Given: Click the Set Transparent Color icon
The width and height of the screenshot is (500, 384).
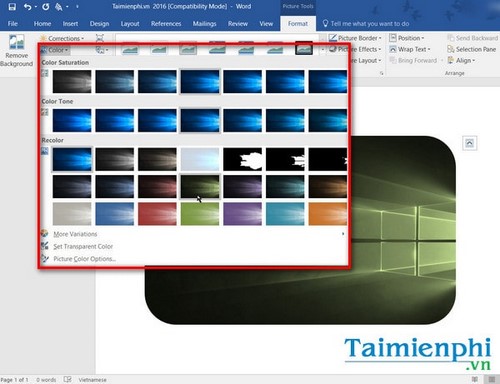Looking at the screenshot, I should coord(45,246).
